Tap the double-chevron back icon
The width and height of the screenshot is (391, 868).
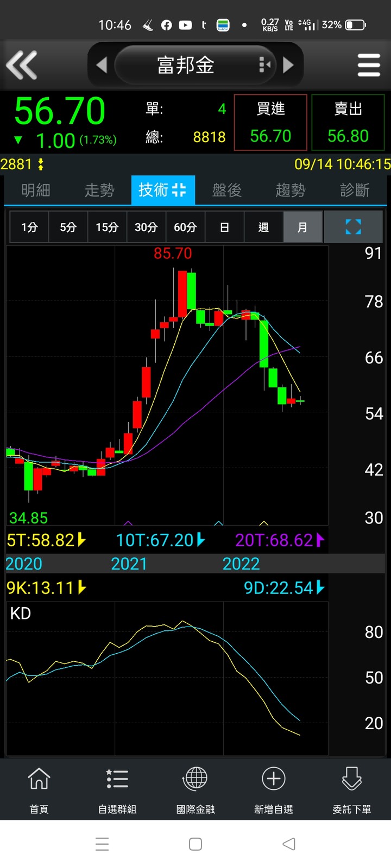(22, 65)
